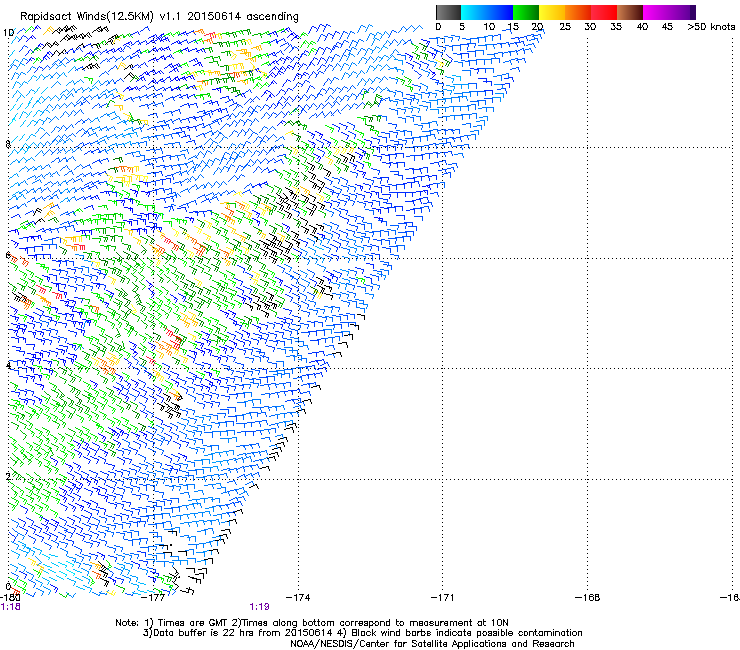
Task: Click the green 15-20 knots legend swatch
Action: click(526, 12)
